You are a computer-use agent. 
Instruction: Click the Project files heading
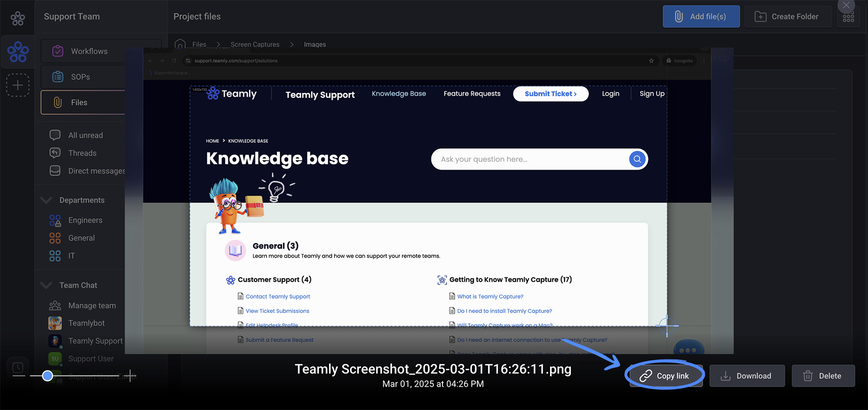(197, 16)
